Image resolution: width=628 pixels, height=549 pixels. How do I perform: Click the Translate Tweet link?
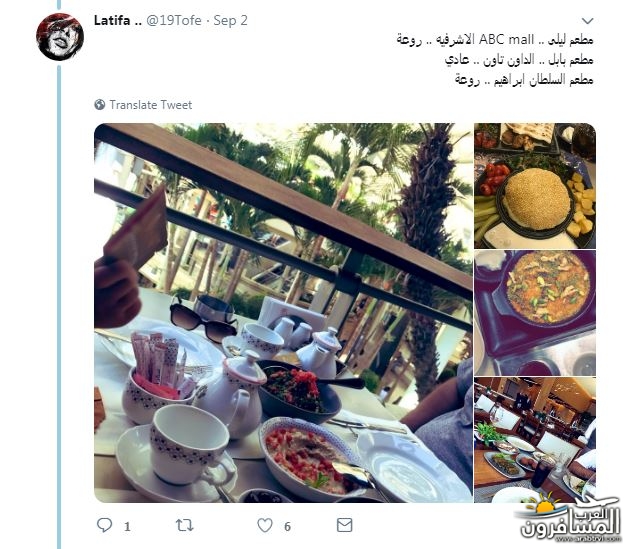click(151, 105)
